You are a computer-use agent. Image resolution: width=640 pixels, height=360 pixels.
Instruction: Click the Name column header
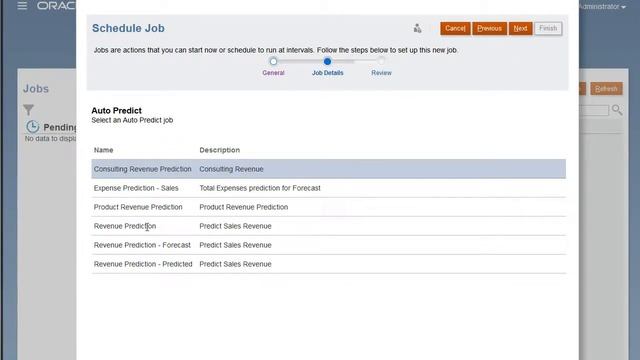pos(104,150)
